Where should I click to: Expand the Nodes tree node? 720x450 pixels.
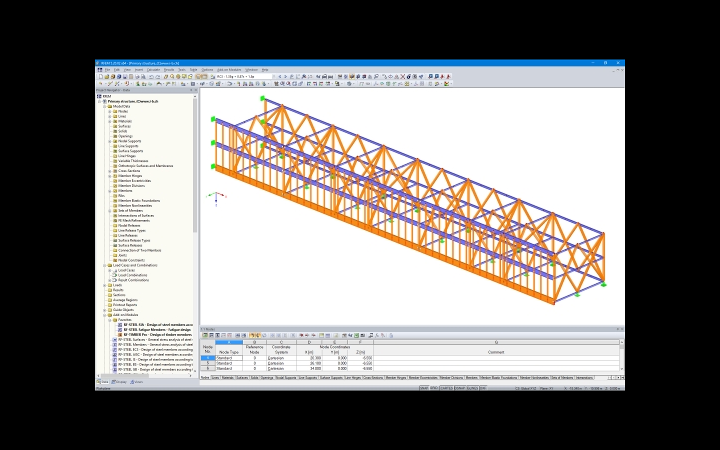[x=110, y=111]
